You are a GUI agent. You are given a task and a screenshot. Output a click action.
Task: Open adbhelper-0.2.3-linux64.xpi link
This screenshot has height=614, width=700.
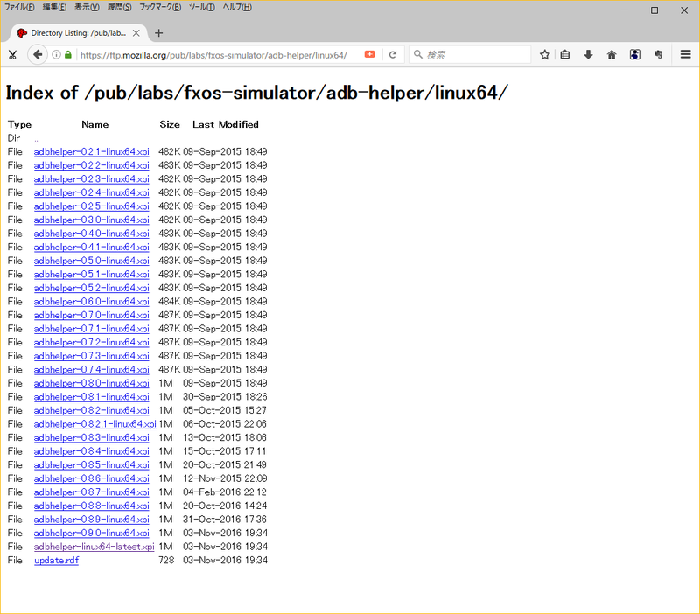92,179
